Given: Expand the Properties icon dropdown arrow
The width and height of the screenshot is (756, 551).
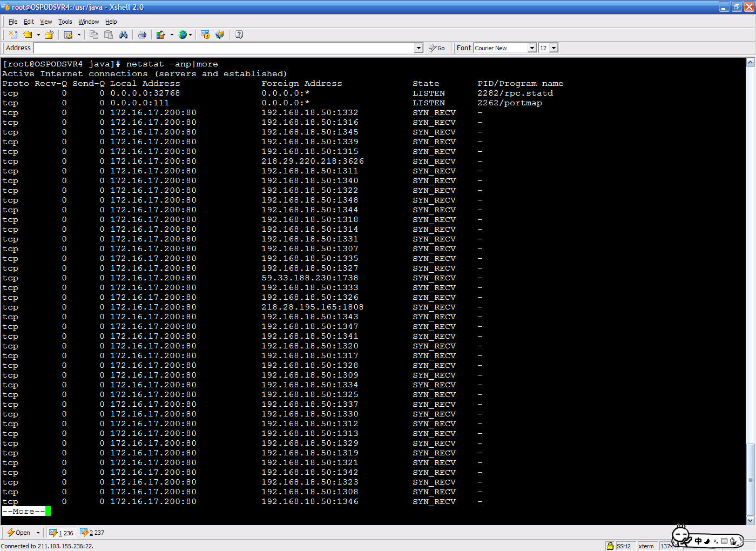Looking at the screenshot, I should [79, 35].
